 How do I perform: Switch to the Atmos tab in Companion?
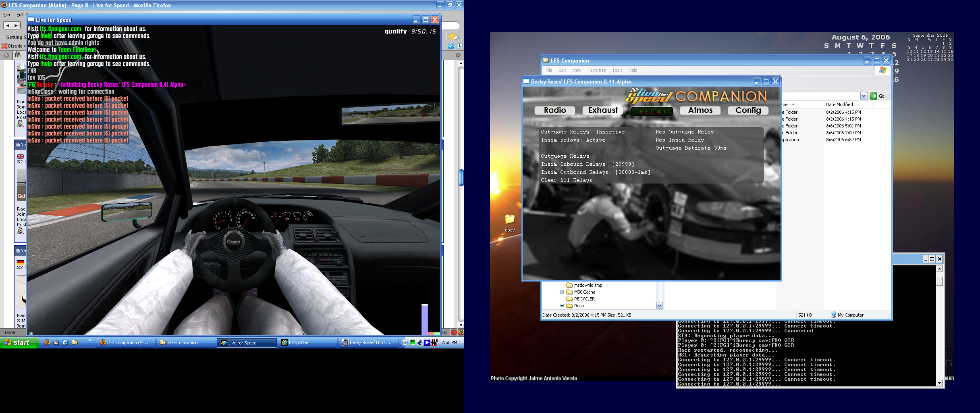pos(700,111)
